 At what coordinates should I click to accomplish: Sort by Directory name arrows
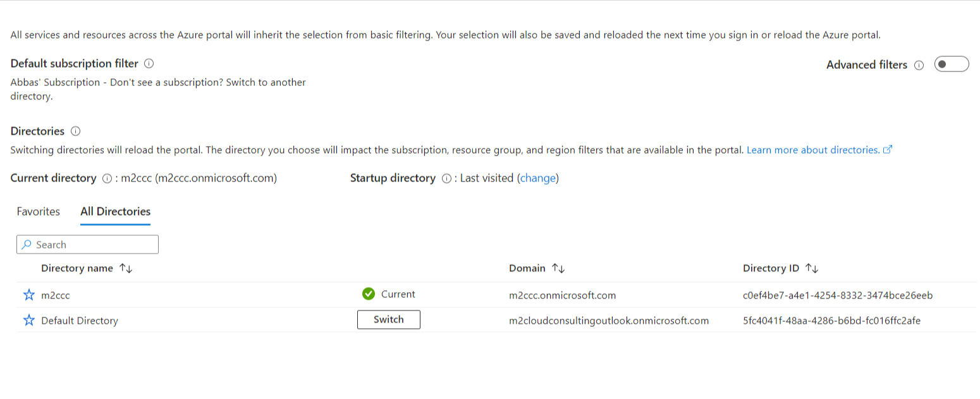126,269
